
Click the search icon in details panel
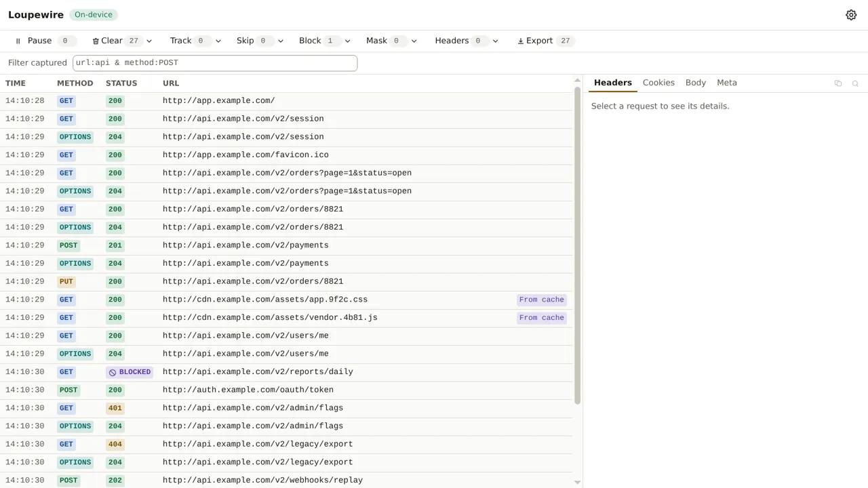coord(855,83)
